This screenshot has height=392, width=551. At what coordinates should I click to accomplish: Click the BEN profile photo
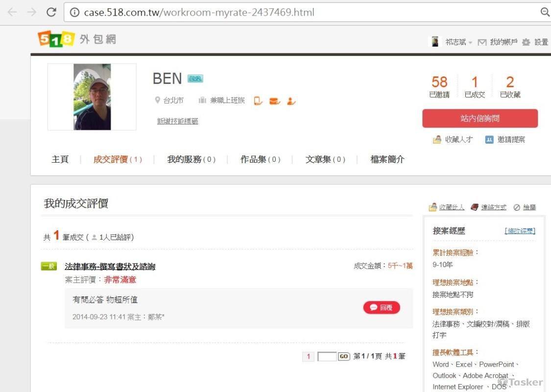[x=92, y=97]
